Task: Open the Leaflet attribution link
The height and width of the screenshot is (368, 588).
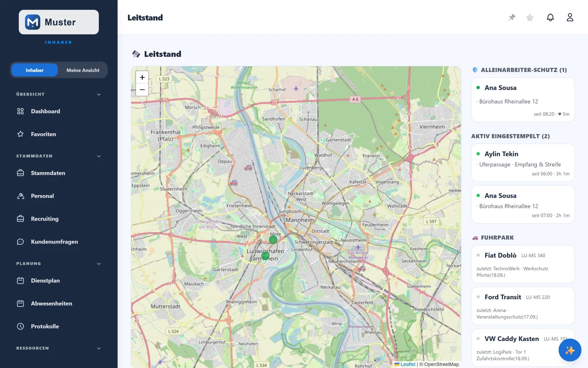Action: [405, 364]
